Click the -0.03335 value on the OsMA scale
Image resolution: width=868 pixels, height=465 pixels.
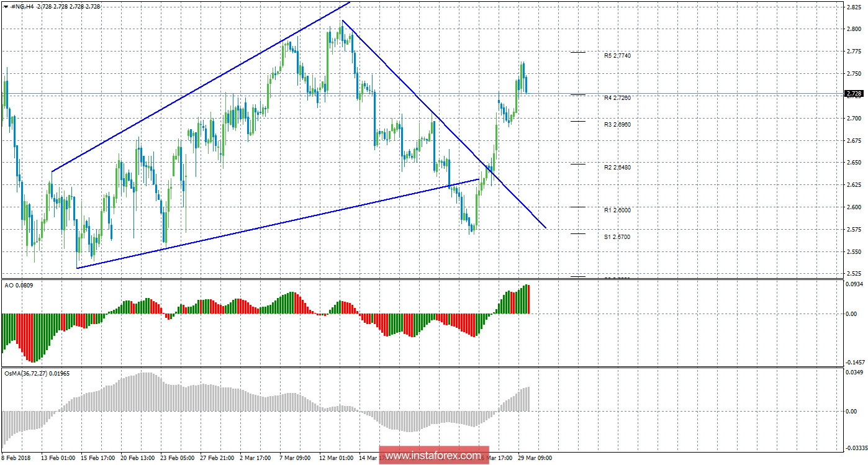click(x=856, y=448)
